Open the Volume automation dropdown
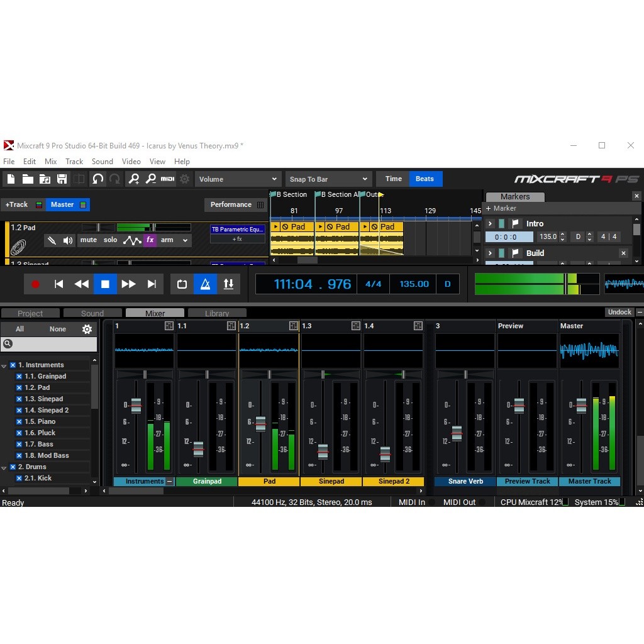This screenshot has height=644, width=644. click(238, 179)
